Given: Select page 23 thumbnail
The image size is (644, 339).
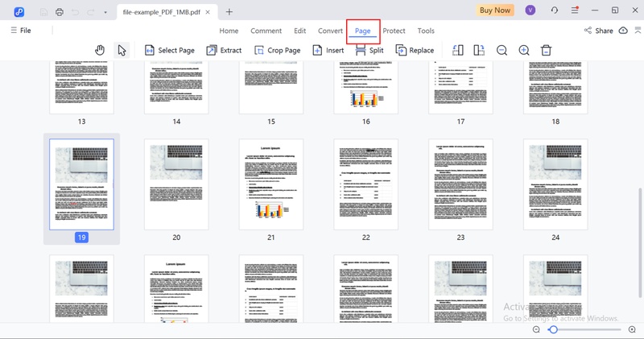Looking at the screenshot, I should pos(460,184).
